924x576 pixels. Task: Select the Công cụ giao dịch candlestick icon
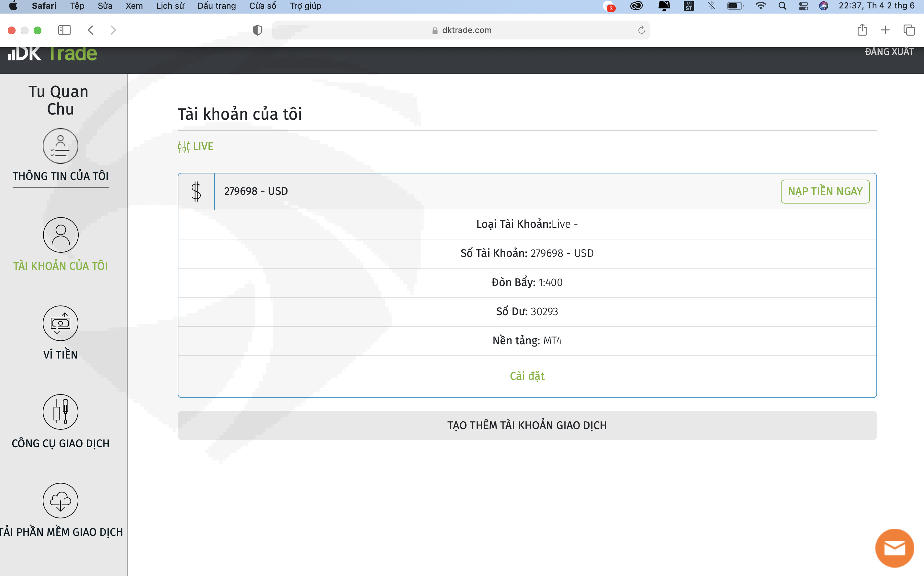pyautogui.click(x=60, y=412)
